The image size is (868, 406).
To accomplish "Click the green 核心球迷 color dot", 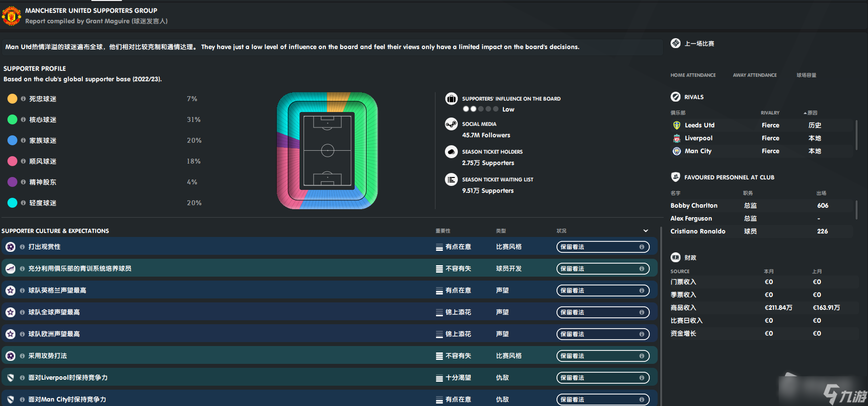I will click(x=12, y=119).
